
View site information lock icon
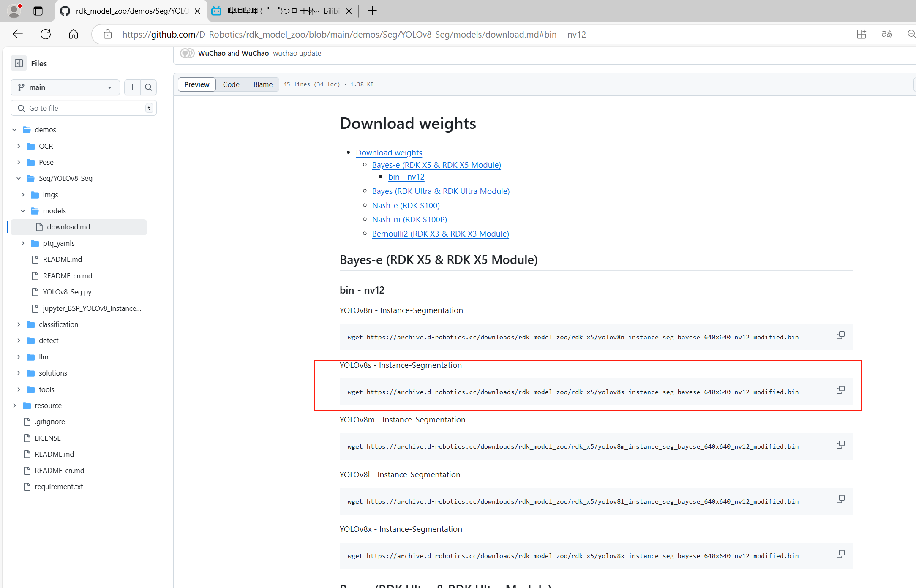[x=108, y=34]
